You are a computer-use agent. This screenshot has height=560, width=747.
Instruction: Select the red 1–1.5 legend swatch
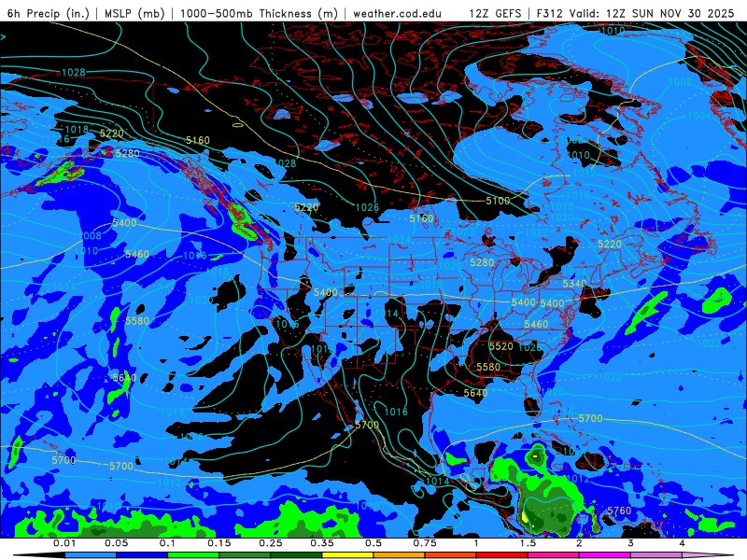pos(502,555)
